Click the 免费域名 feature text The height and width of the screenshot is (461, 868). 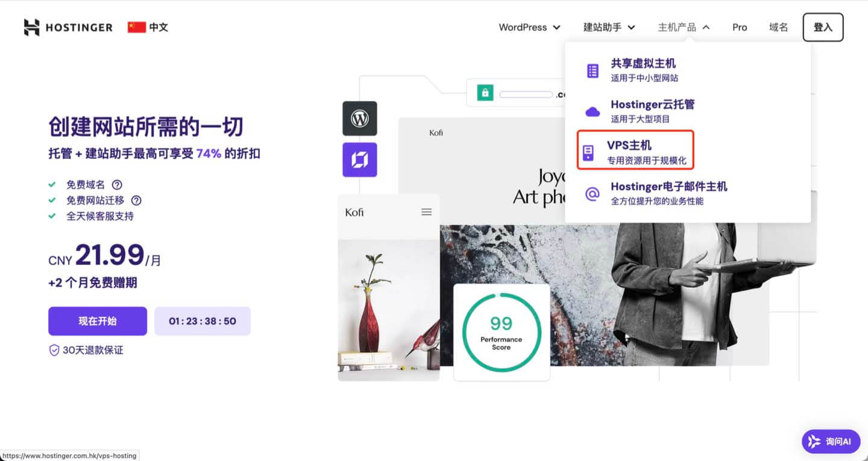86,185
